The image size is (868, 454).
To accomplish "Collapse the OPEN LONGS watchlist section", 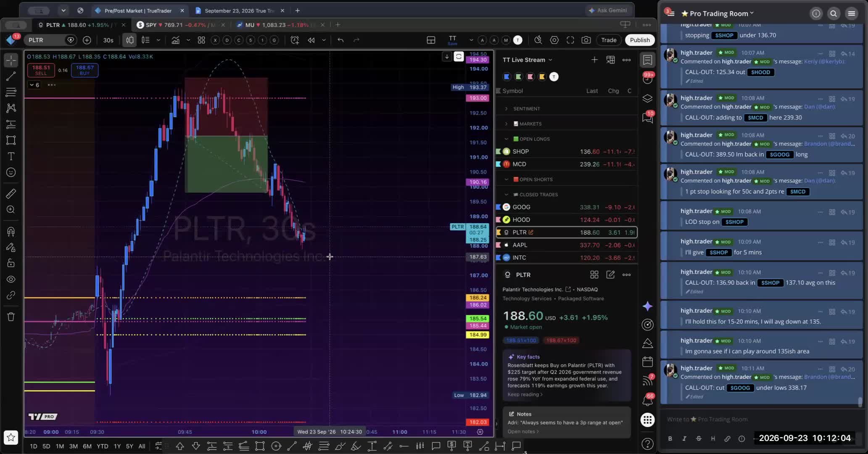I will [x=506, y=139].
